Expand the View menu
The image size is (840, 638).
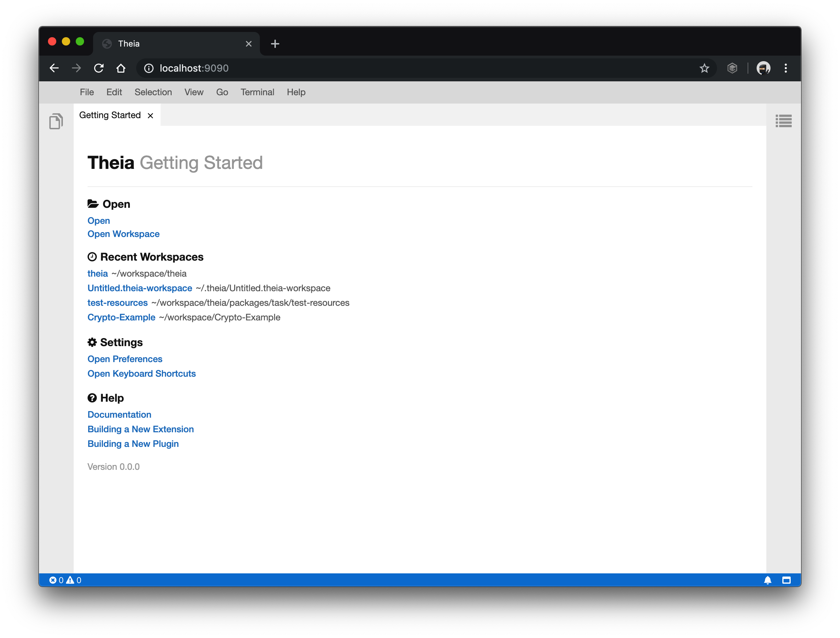pos(193,92)
